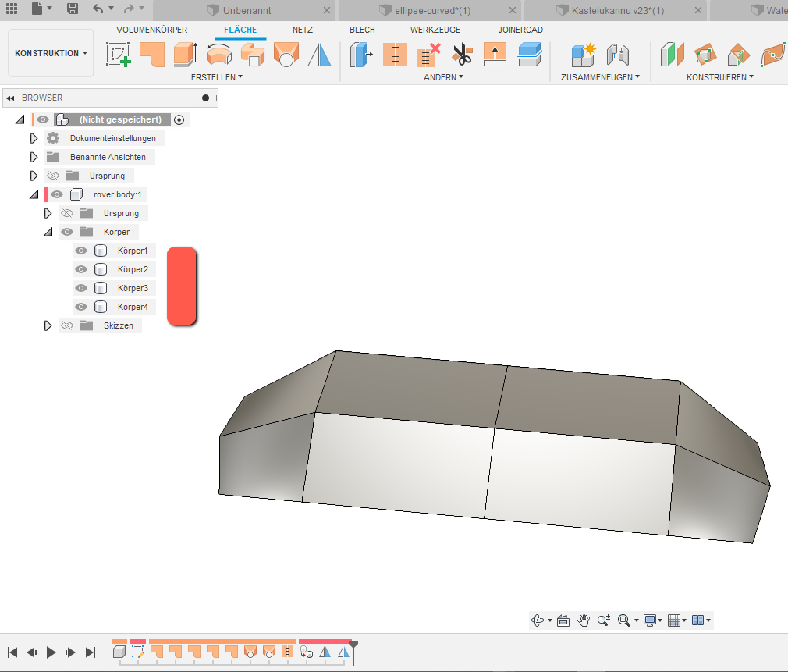Image resolution: width=788 pixels, height=672 pixels.
Task: Click the sketch feature in the timeline
Action: tap(137, 652)
